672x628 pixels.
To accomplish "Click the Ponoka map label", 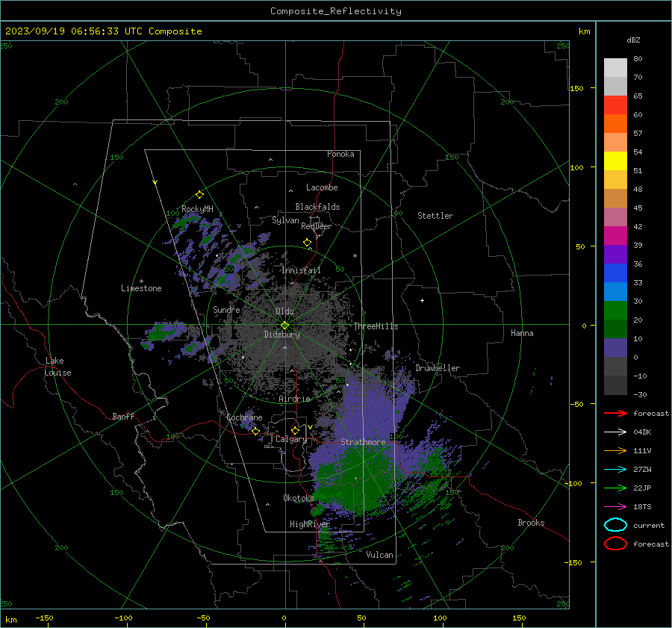I will pos(340,154).
